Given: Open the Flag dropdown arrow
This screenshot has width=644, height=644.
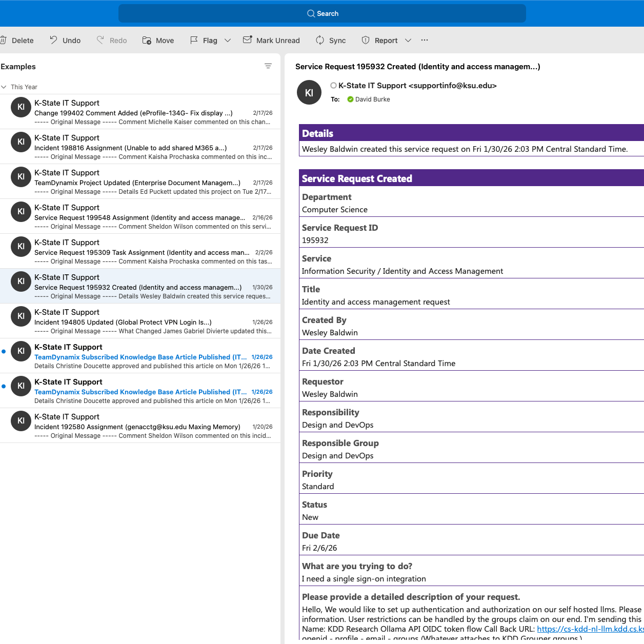Looking at the screenshot, I should click(x=228, y=41).
